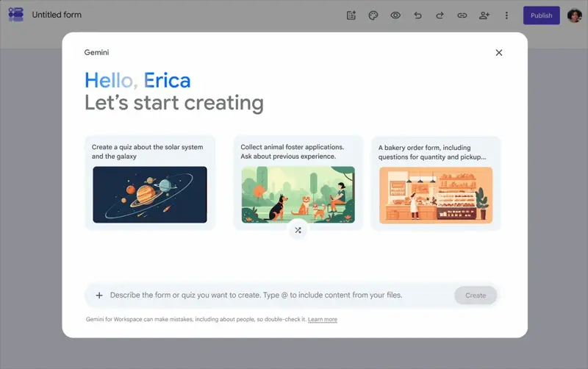Click the dogs in park illustration
Image resolution: width=588 pixels, height=369 pixels.
(x=298, y=195)
